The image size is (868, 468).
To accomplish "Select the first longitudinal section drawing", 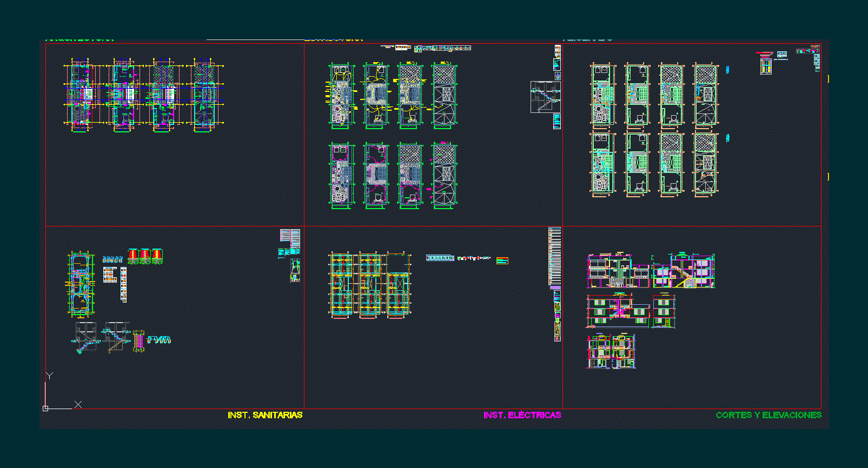I will pos(618,270).
